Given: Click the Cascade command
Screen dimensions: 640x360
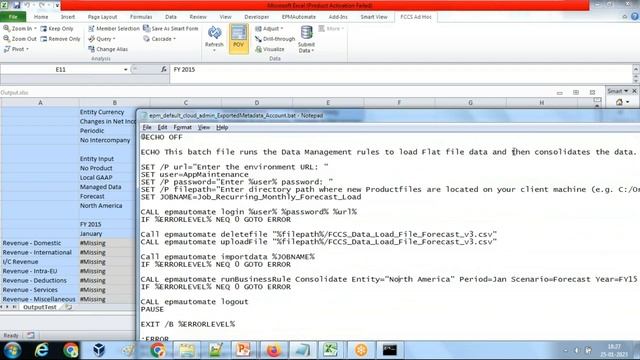Looking at the screenshot, I should [x=160, y=39].
